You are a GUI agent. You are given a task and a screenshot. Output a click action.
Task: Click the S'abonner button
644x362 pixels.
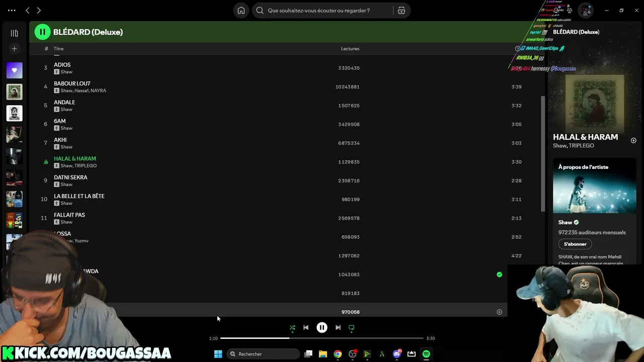[575, 244]
